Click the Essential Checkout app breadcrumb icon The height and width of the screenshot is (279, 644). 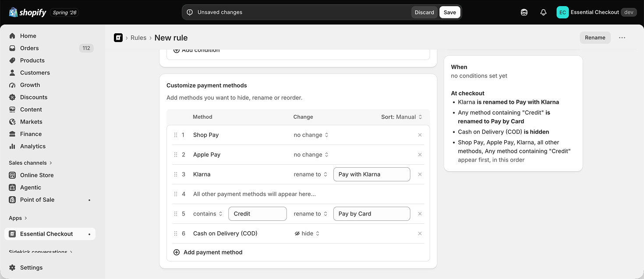[x=118, y=38]
